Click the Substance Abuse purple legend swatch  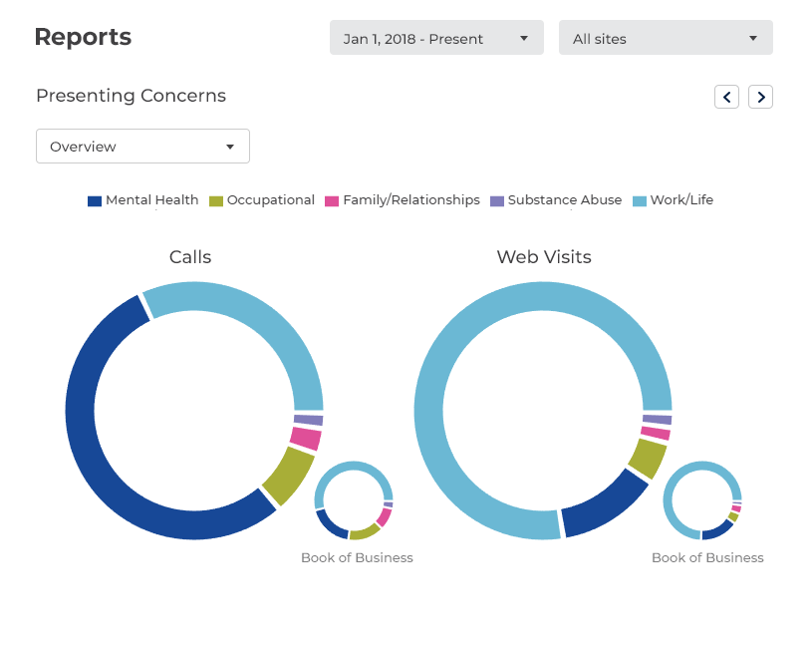click(x=497, y=200)
